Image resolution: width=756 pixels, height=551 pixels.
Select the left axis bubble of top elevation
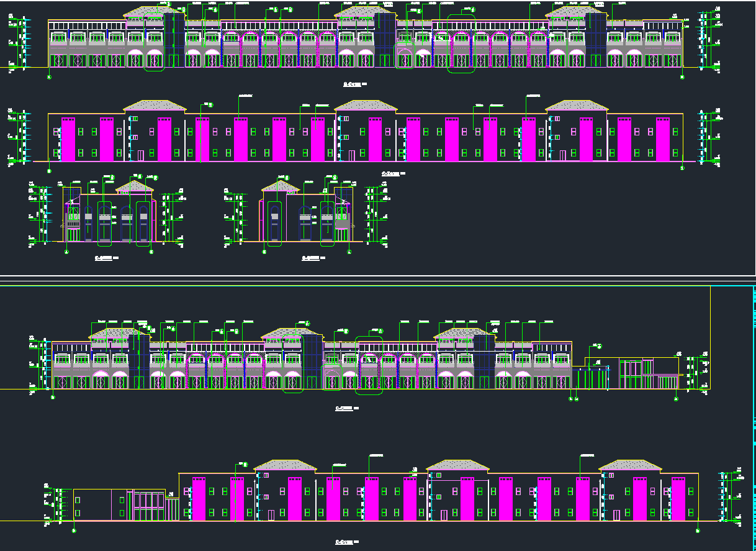50,77
